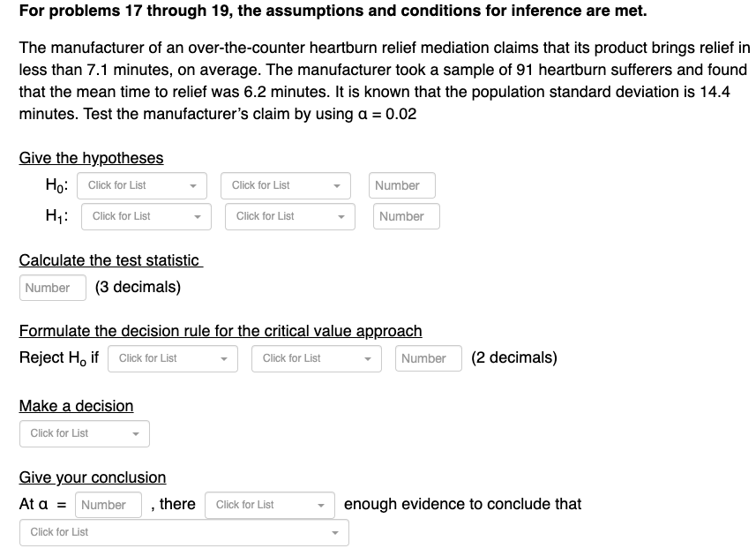Click the test statistic Number input
Image resolution: width=756 pixels, height=556 pixels.
tap(52, 288)
